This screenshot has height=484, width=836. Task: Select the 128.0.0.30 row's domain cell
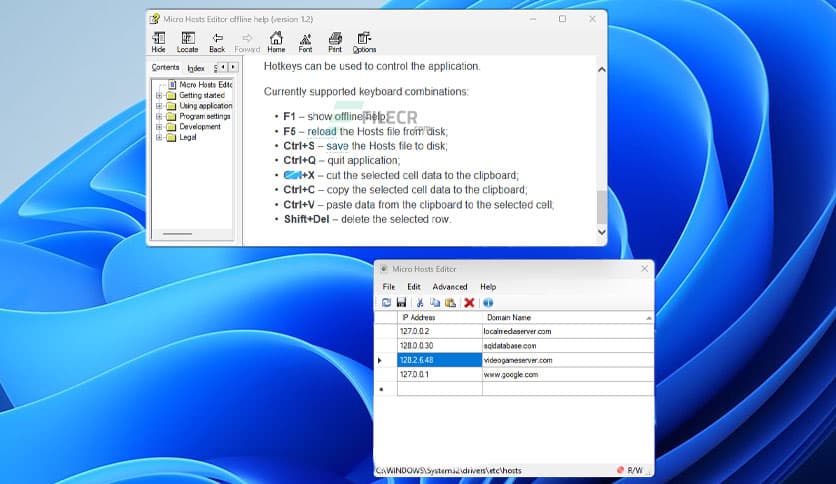coord(568,346)
